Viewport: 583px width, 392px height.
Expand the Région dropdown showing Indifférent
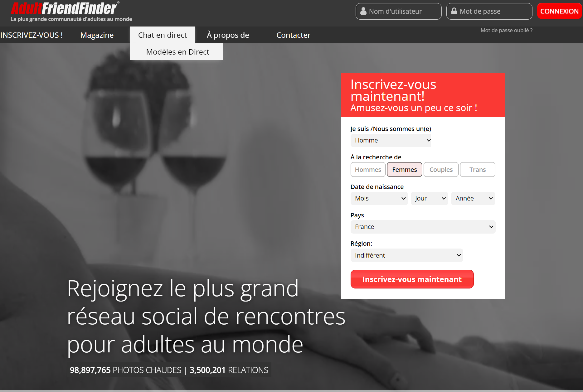pyautogui.click(x=407, y=255)
